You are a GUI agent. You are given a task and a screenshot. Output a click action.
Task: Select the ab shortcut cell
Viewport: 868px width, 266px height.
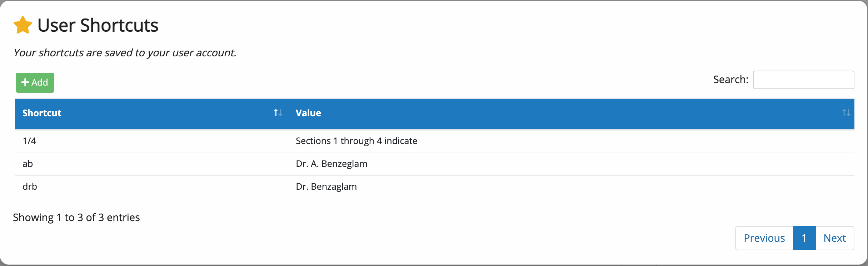pyautogui.click(x=152, y=164)
